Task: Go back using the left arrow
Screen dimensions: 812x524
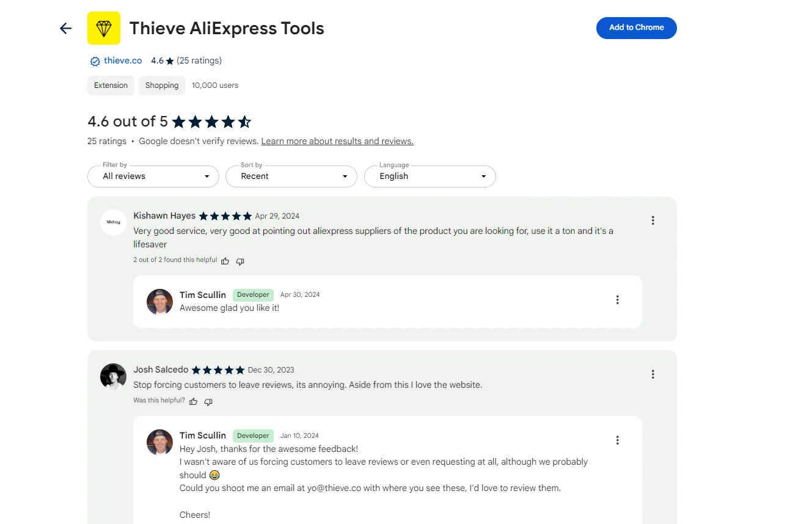Action: pyautogui.click(x=65, y=28)
